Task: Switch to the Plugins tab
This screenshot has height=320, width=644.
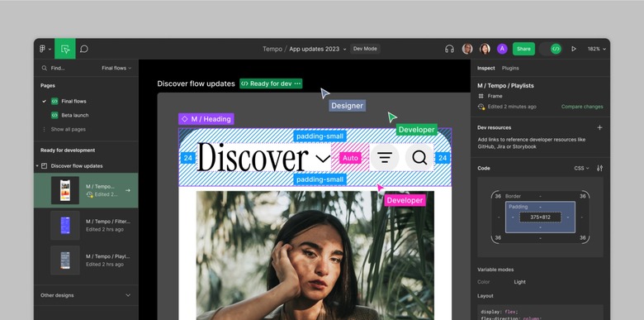Action: pyautogui.click(x=510, y=68)
